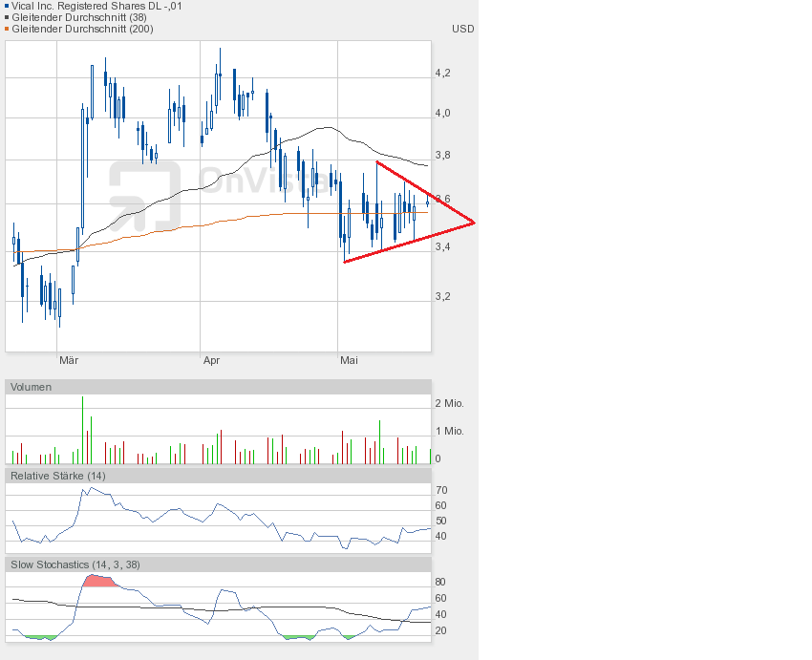Click the USD currency label
The height and width of the screenshot is (660, 812).
click(462, 29)
